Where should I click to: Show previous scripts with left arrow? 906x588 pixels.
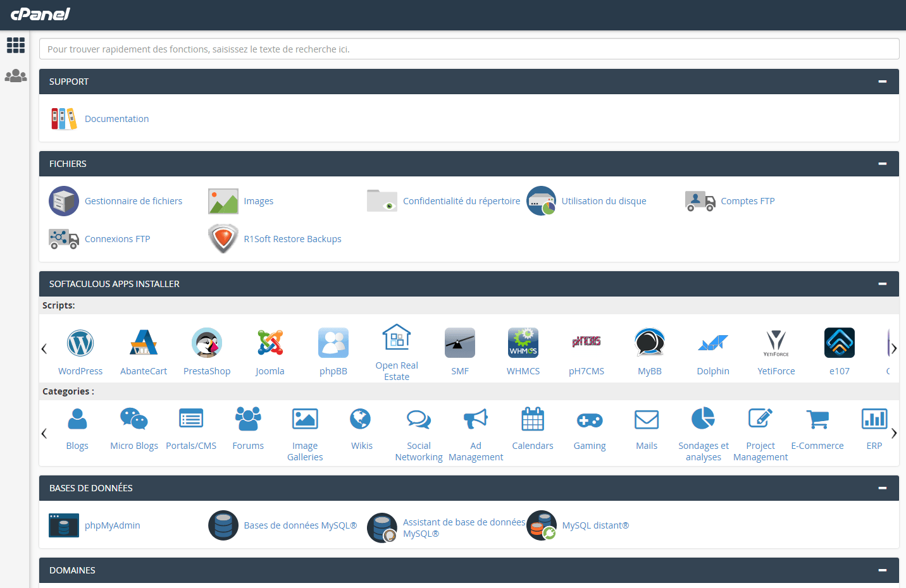tap(44, 348)
